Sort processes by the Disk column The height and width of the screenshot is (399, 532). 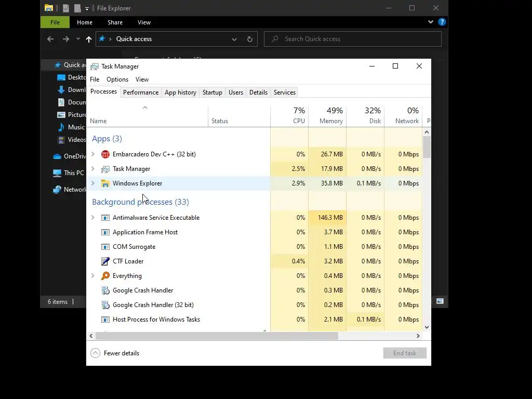pyautogui.click(x=365, y=116)
